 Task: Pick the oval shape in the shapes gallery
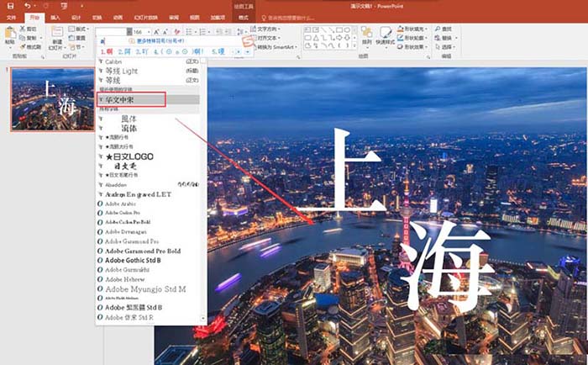click(347, 29)
